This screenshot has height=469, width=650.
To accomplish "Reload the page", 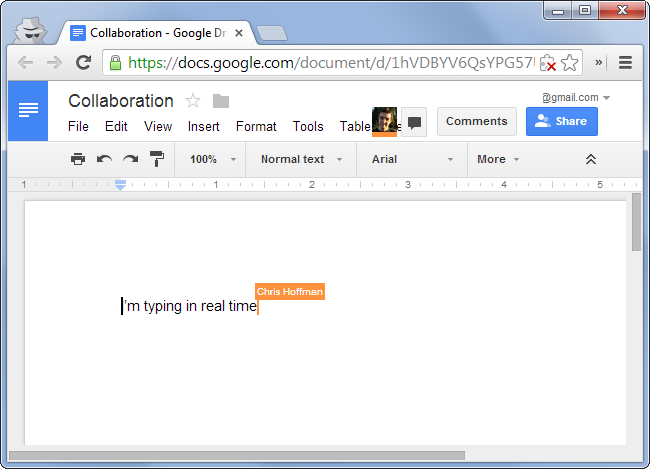I will coord(84,63).
